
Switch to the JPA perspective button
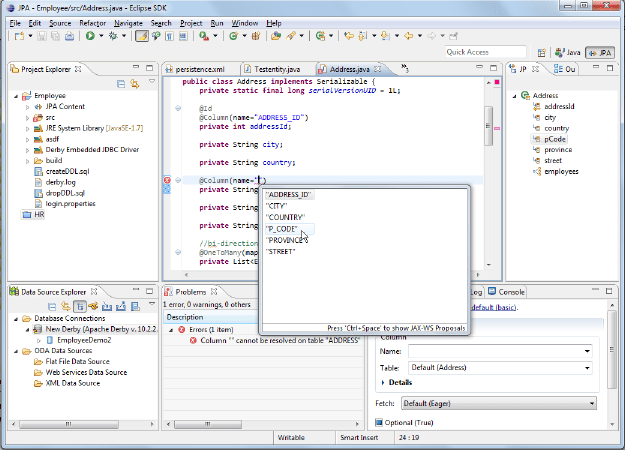(600, 53)
